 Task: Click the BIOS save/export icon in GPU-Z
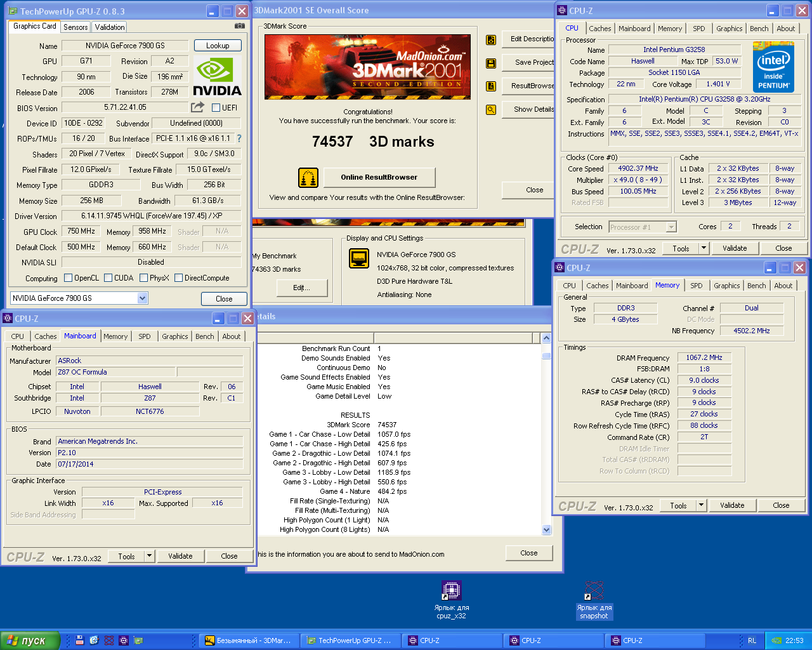pos(197,107)
